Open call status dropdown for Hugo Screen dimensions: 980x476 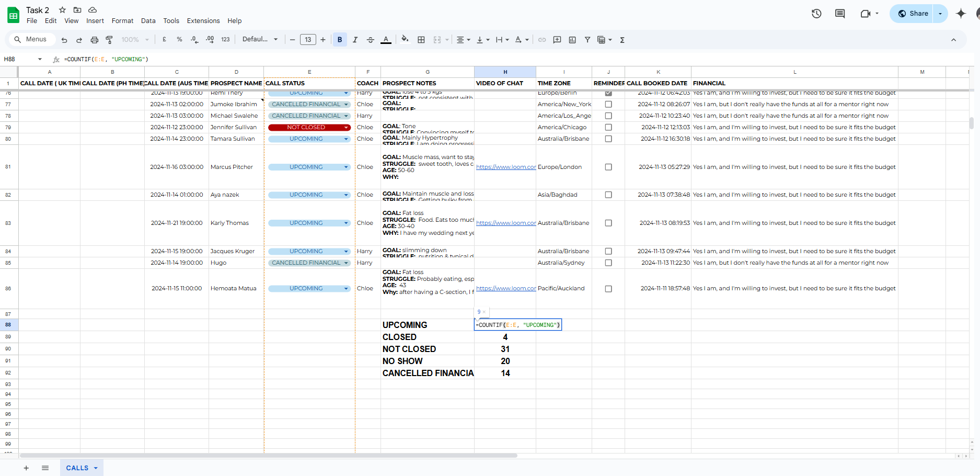pyautogui.click(x=346, y=263)
